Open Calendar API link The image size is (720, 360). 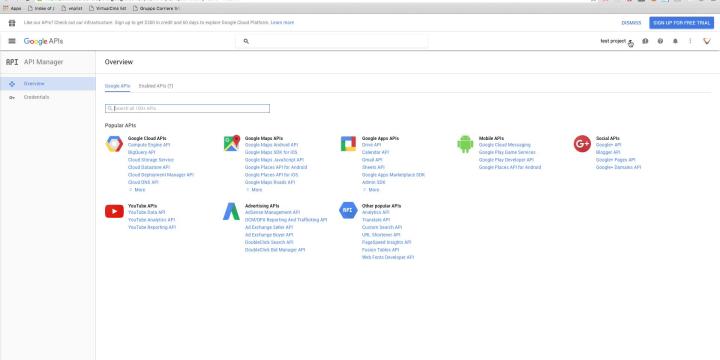click(376, 152)
